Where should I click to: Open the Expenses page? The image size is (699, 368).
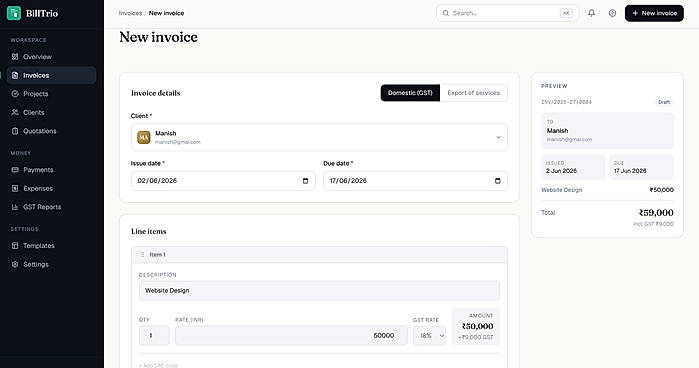click(51, 188)
